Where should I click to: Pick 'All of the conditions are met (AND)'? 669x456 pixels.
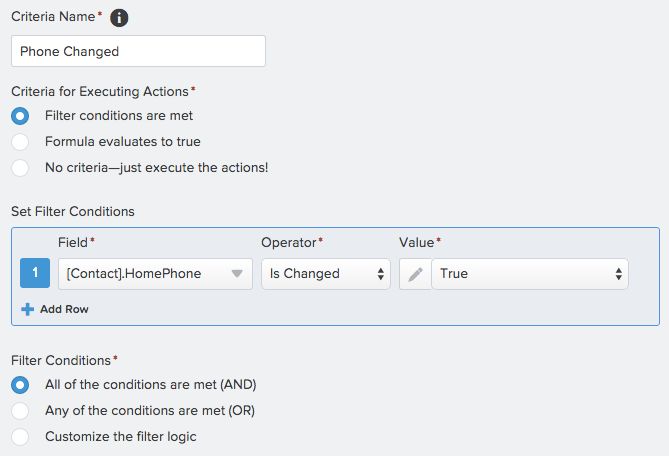coord(20,385)
